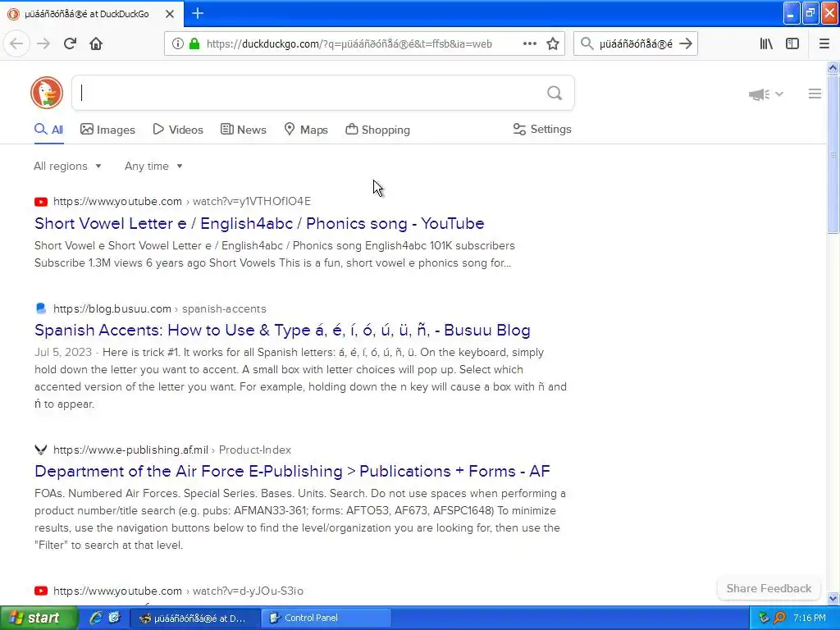Switch to the Control Panel taskbar button

tap(326, 618)
